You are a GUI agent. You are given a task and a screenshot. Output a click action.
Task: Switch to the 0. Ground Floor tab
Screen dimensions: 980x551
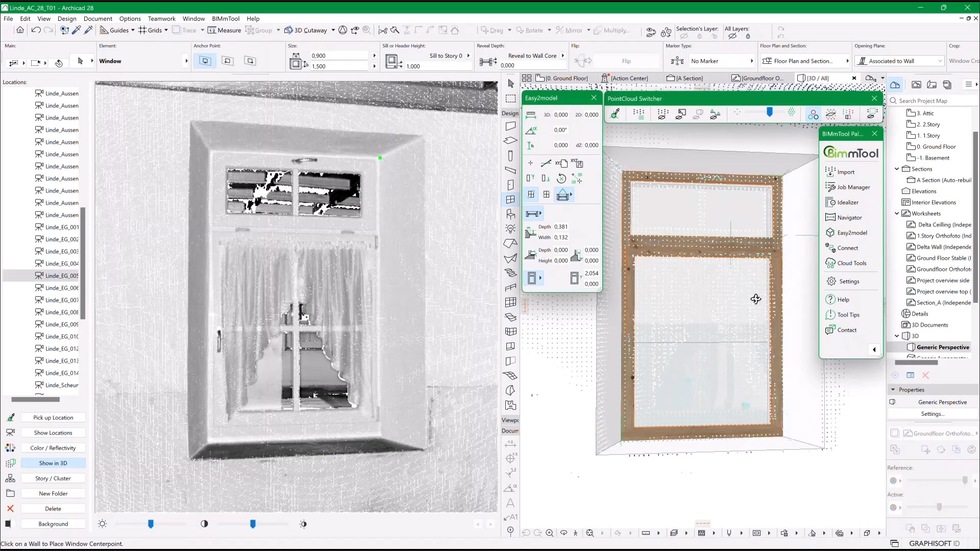pyautogui.click(x=561, y=78)
